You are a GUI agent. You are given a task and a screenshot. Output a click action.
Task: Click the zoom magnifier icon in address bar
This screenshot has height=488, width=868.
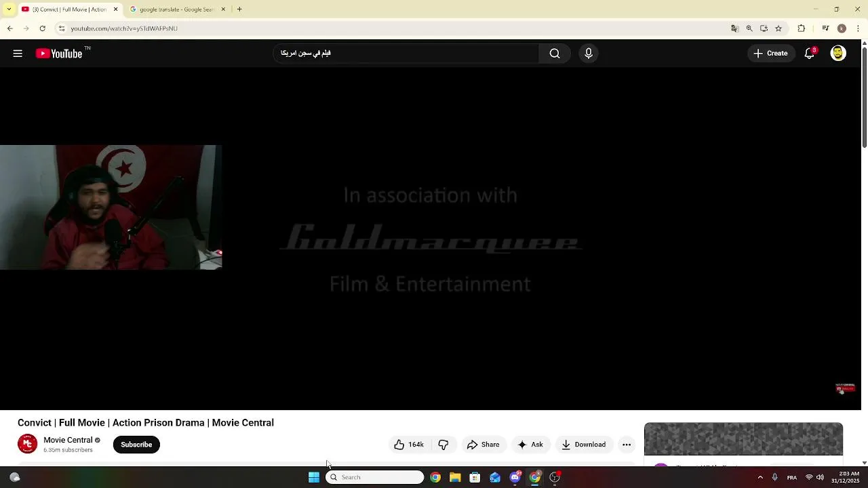749,28
